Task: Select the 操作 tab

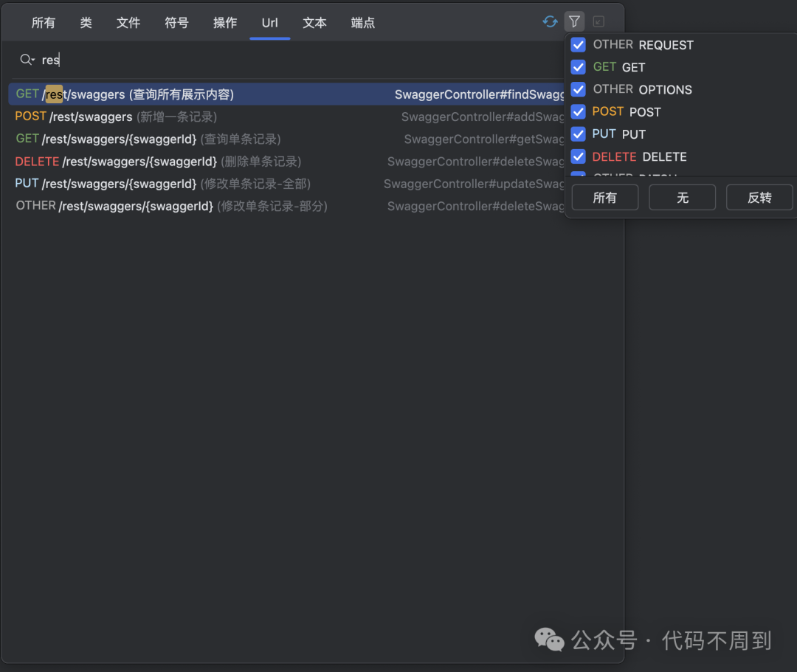Action: (224, 23)
